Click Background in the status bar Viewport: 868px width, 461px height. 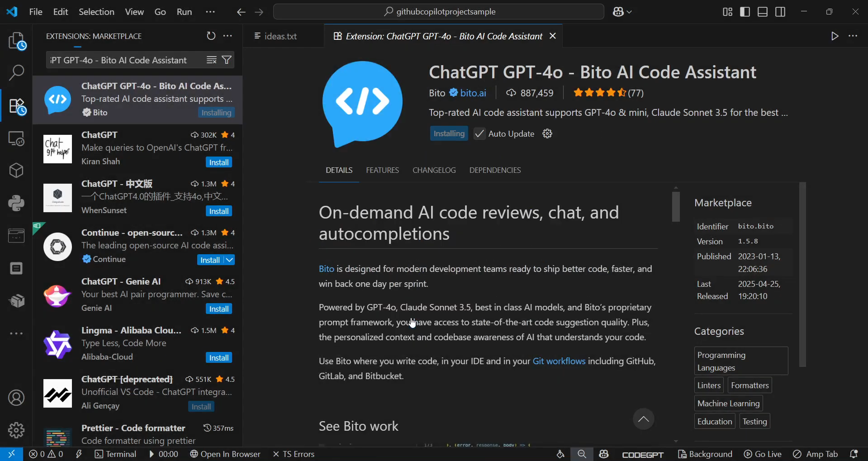coord(705,454)
